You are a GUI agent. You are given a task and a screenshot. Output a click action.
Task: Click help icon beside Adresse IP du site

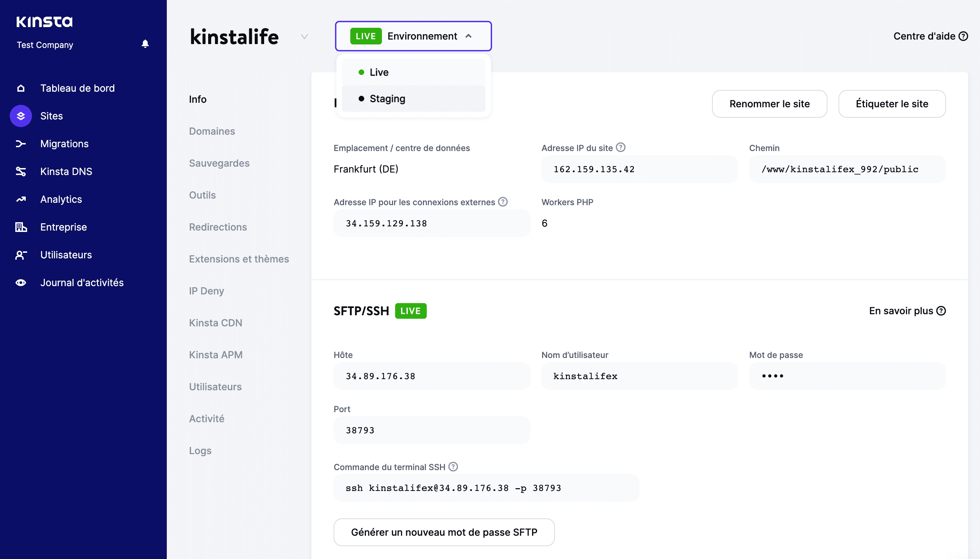coord(620,147)
